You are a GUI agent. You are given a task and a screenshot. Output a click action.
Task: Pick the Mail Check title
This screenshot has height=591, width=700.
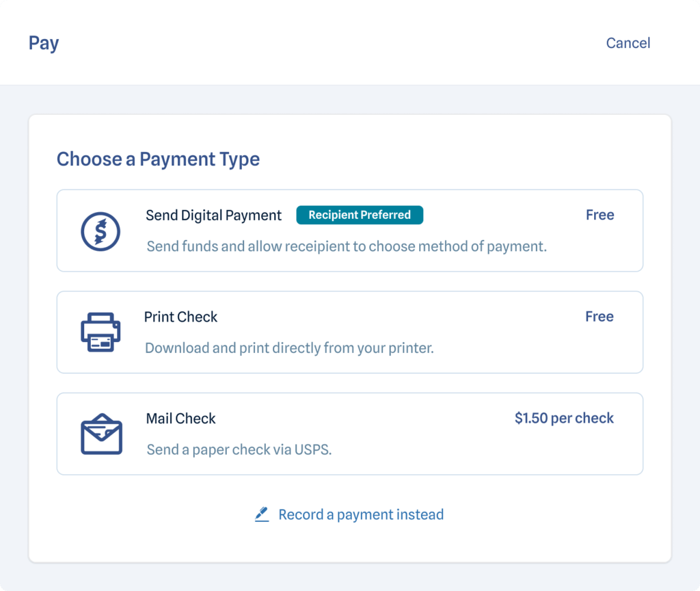[x=180, y=419]
